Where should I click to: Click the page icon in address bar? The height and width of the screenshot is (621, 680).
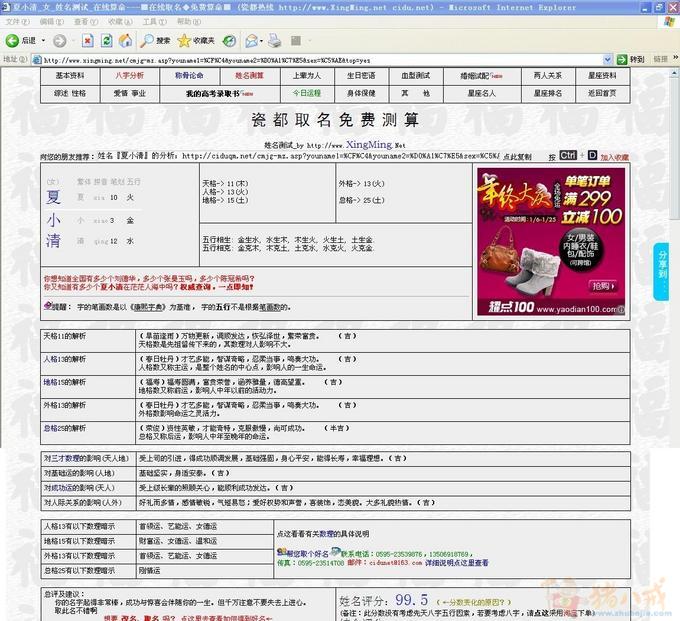click(37, 60)
